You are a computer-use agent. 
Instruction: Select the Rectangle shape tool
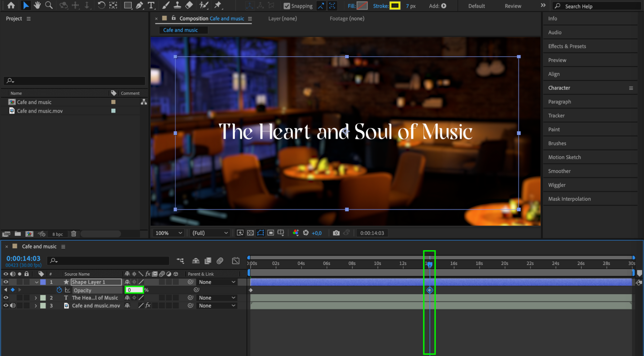click(x=128, y=5)
